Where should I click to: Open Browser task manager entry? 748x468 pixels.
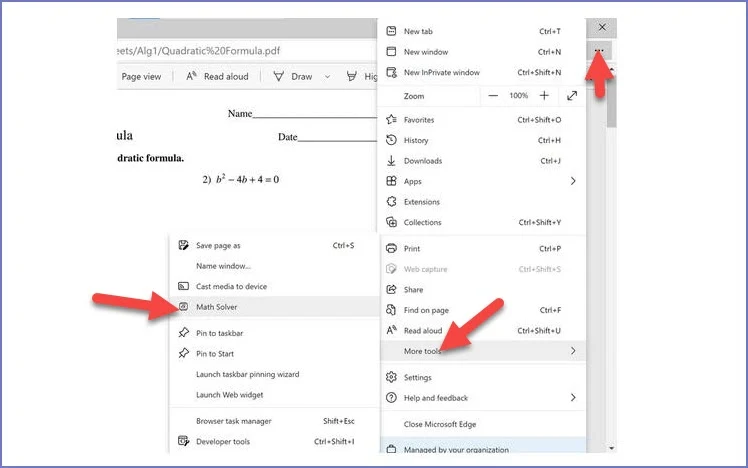point(275,421)
